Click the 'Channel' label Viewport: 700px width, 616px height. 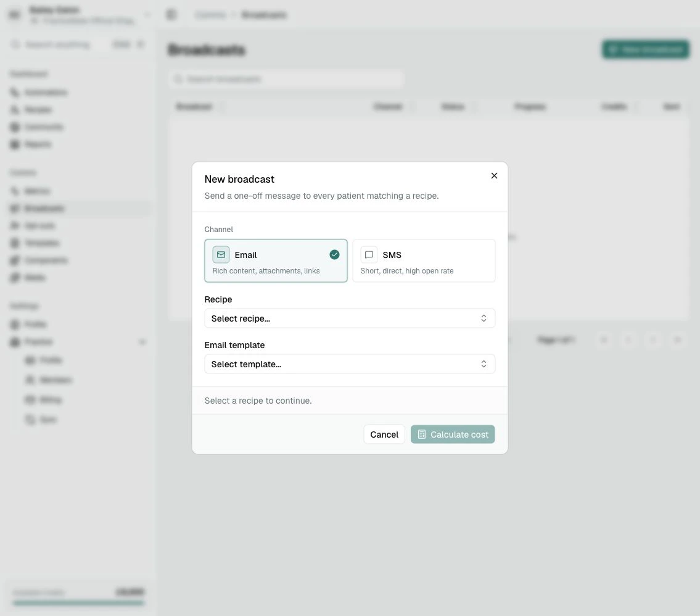tap(219, 229)
